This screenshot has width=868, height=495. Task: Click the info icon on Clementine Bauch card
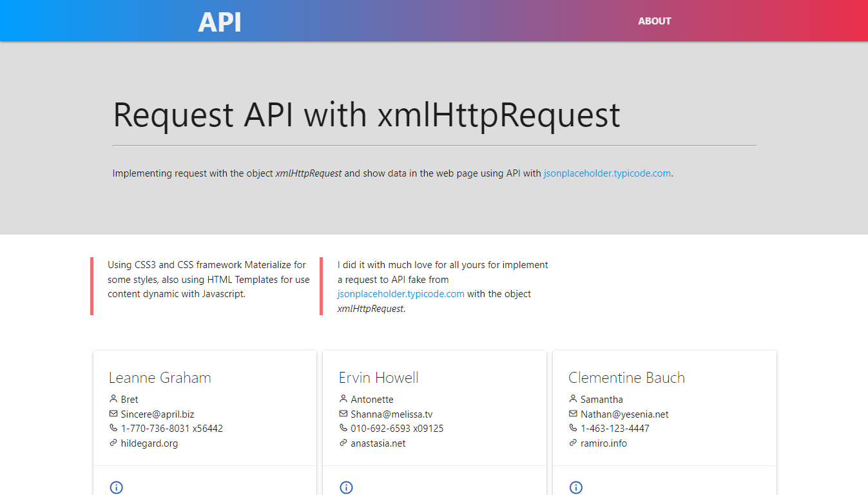click(x=576, y=487)
